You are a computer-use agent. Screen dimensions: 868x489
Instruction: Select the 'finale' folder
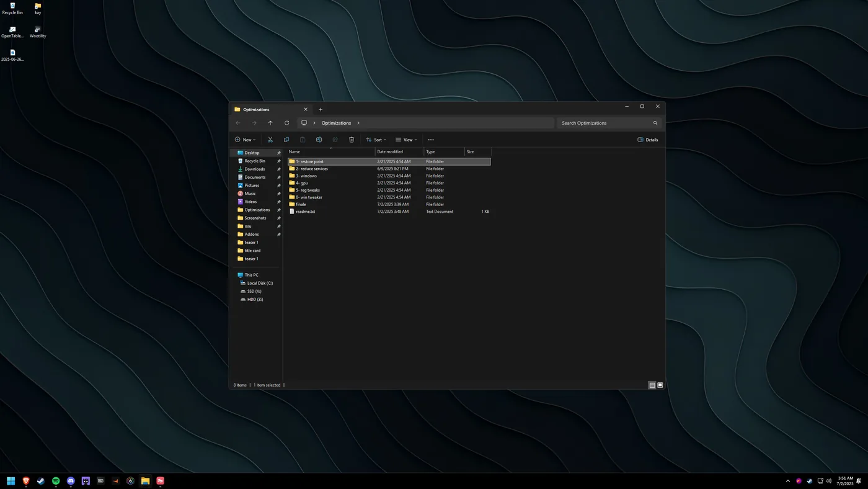tap(389, 204)
